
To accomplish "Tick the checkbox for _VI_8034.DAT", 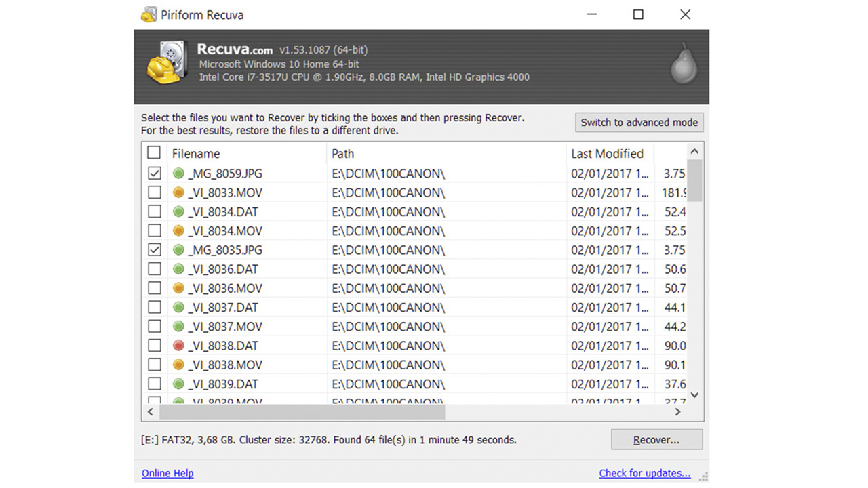I will (x=155, y=211).
